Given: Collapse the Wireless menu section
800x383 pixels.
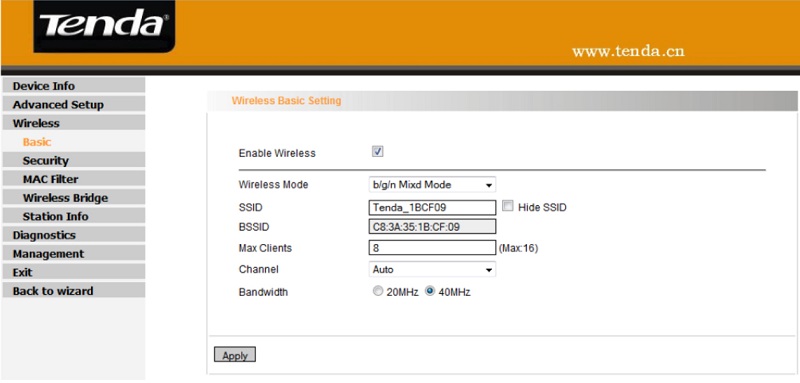Looking at the screenshot, I should [73, 123].
